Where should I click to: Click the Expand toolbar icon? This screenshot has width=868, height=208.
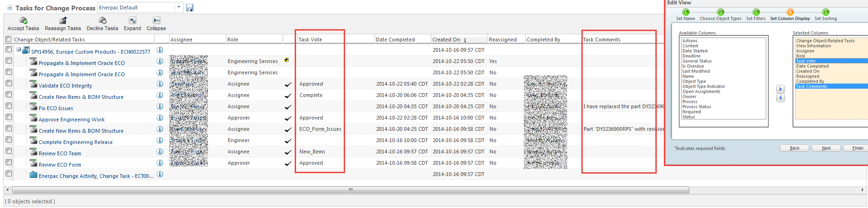132,20
